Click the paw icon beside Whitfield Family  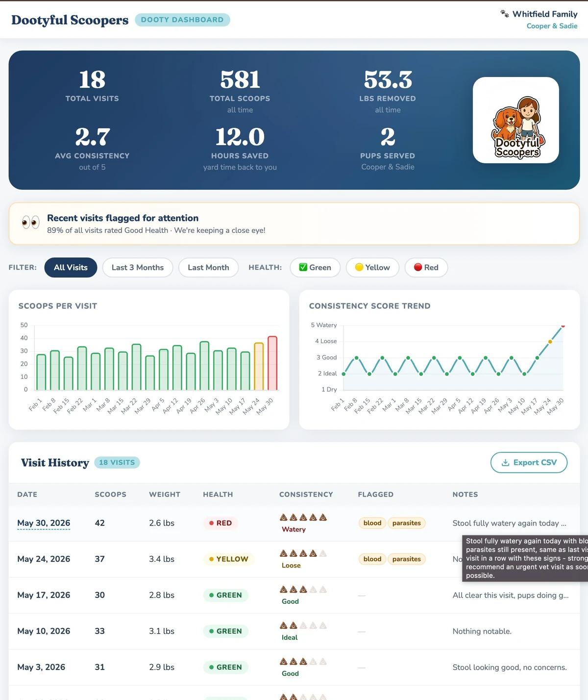coord(505,14)
